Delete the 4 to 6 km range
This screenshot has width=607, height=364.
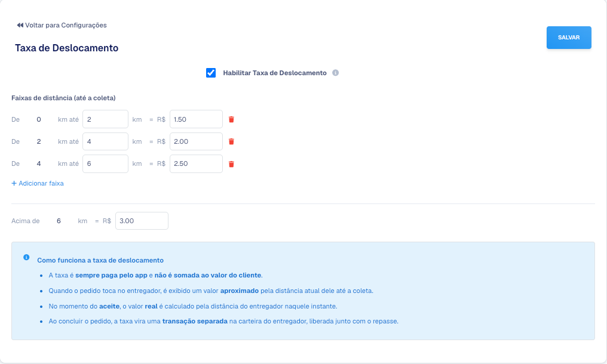point(231,164)
